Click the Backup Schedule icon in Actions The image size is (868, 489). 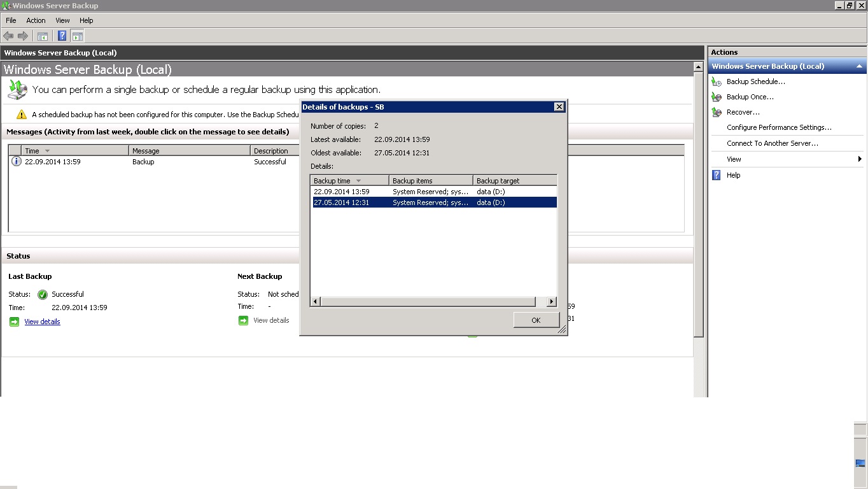717,81
